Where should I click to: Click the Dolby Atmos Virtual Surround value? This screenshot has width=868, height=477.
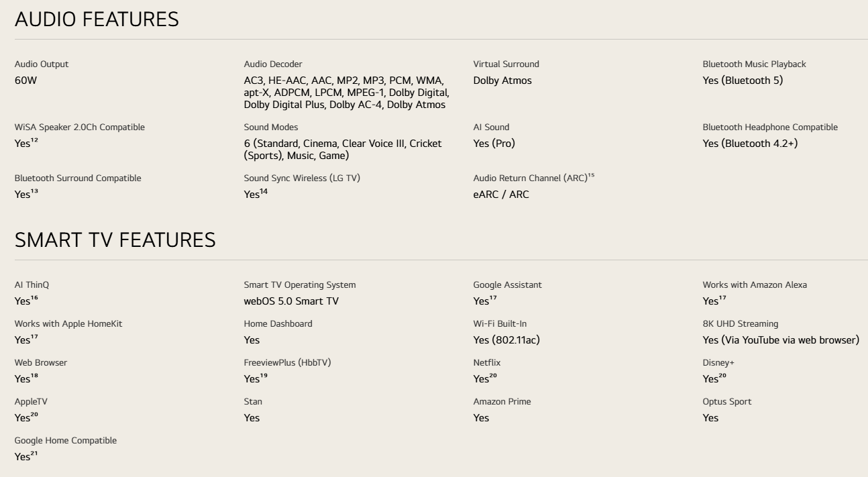pos(502,81)
